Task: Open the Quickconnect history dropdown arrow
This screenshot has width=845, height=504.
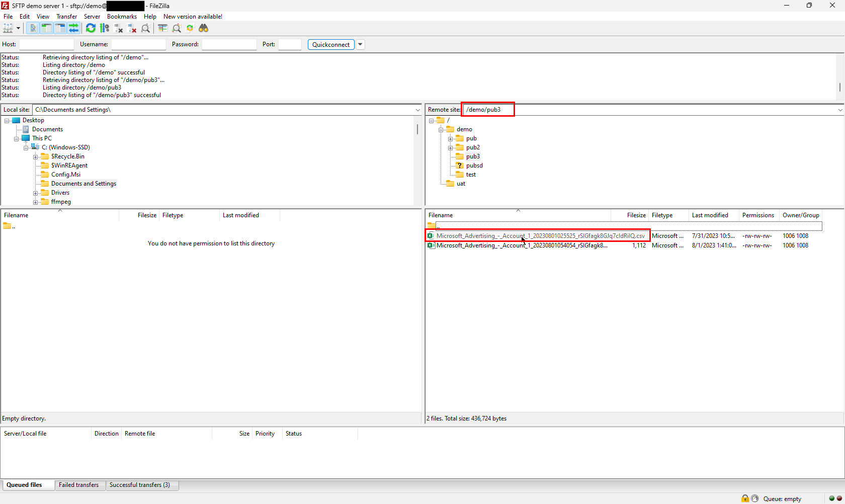Action: coord(360,44)
